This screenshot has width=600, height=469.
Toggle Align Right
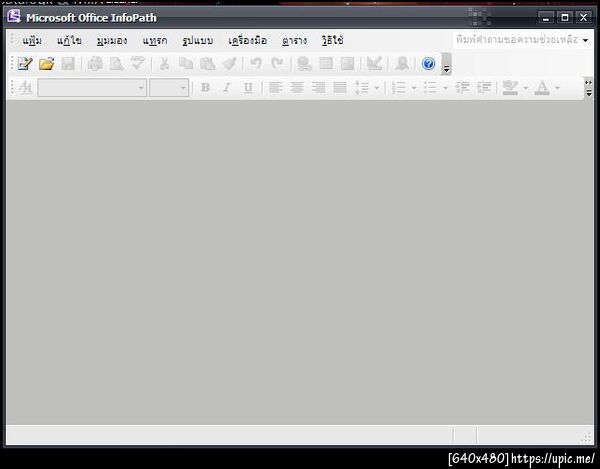click(318, 88)
